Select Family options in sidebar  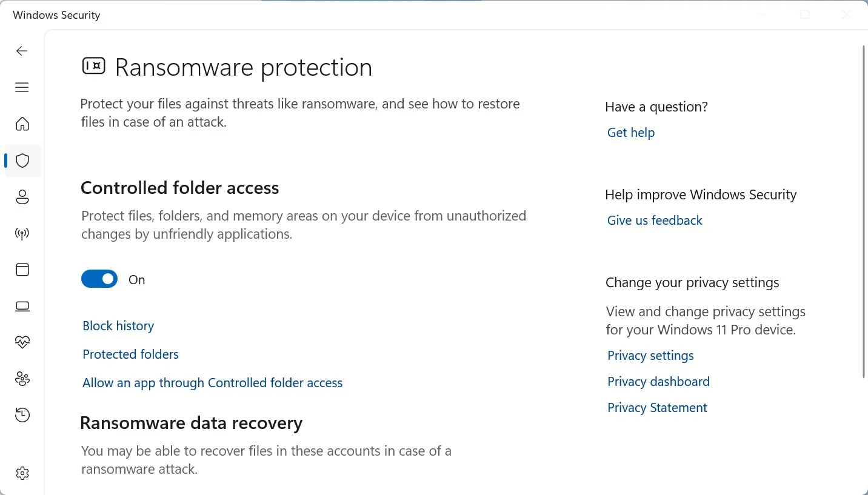pos(22,379)
